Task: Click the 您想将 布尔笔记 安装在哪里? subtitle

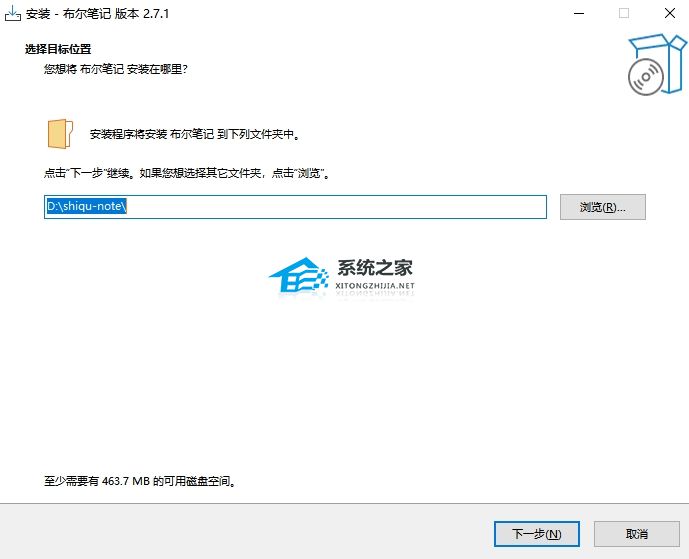Action: pos(116,69)
